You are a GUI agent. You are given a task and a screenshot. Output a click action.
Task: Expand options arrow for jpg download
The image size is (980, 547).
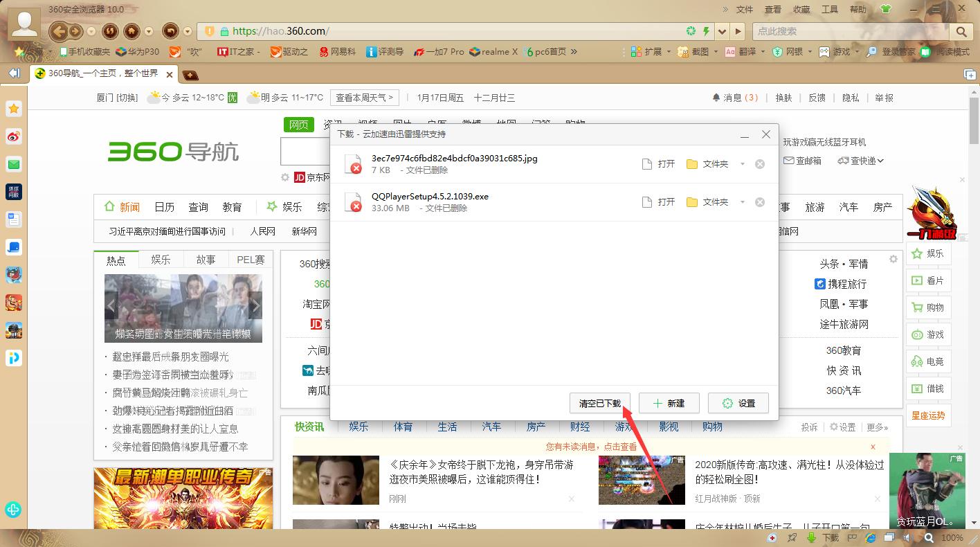[x=743, y=164]
